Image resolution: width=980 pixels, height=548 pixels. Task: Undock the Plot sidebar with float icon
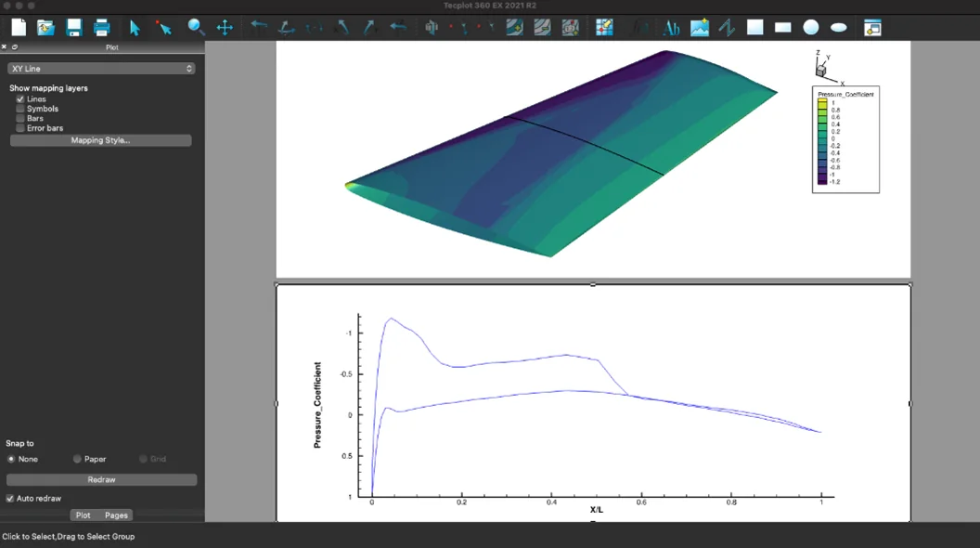pyautogui.click(x=15, y=47)
